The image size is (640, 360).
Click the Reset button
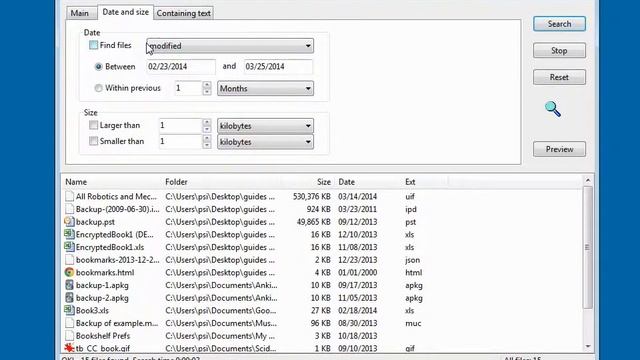coord(559,77)
